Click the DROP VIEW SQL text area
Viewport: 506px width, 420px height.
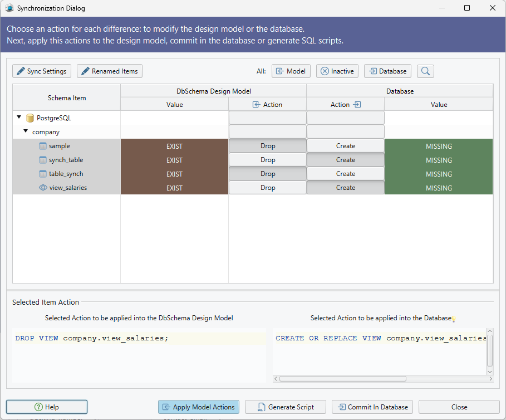(x=139, y=355)
